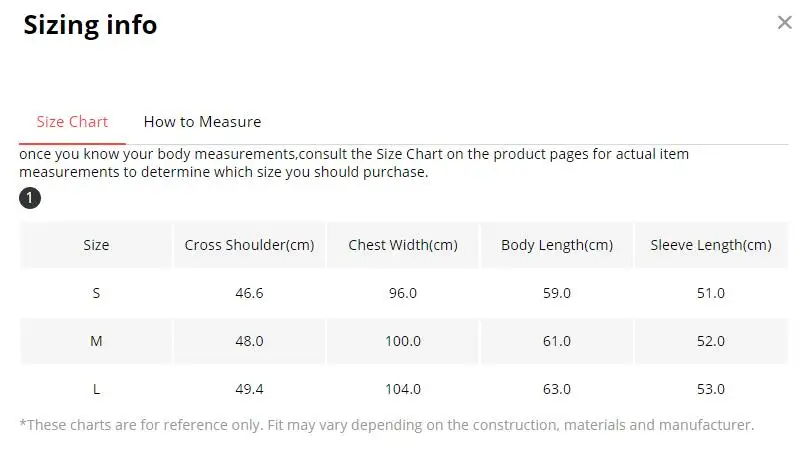
Task: Click the reference-only disclaimer text
Action: coord(386,425)
